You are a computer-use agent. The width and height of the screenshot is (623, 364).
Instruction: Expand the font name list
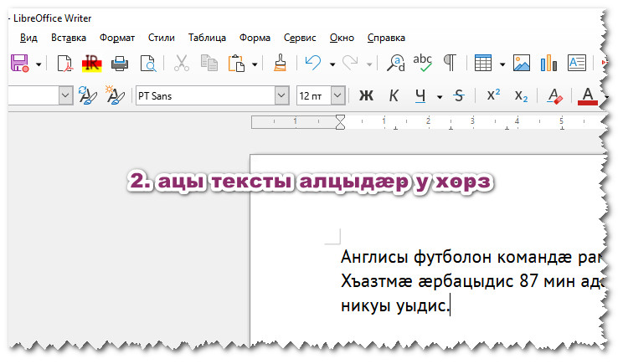tap(281, 95)
